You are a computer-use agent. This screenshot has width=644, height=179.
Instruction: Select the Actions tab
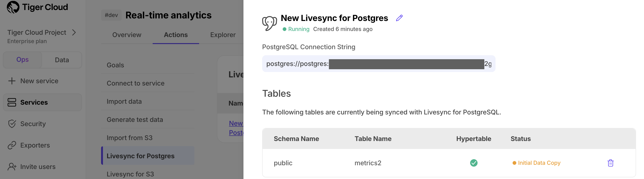pos(176,35)
